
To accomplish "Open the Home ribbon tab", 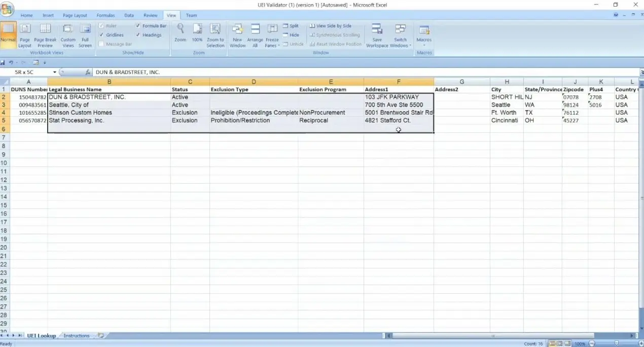I will (x=26, y=15).
